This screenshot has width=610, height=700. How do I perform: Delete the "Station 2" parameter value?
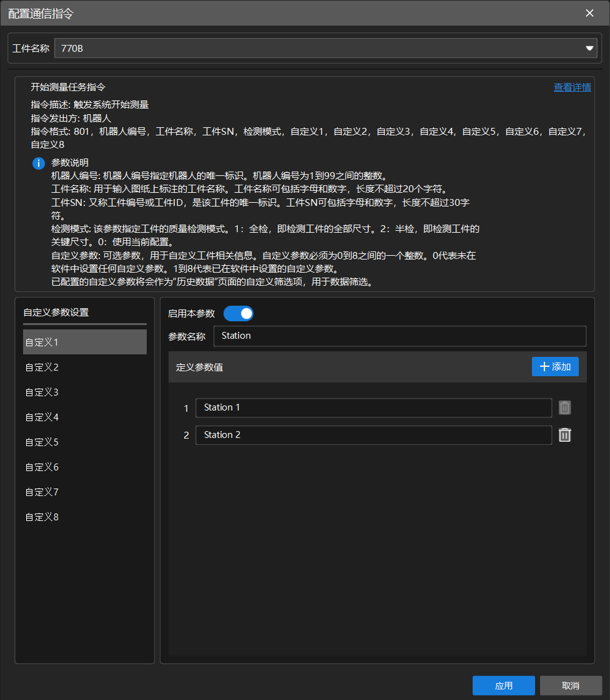[x=564, y=435]
